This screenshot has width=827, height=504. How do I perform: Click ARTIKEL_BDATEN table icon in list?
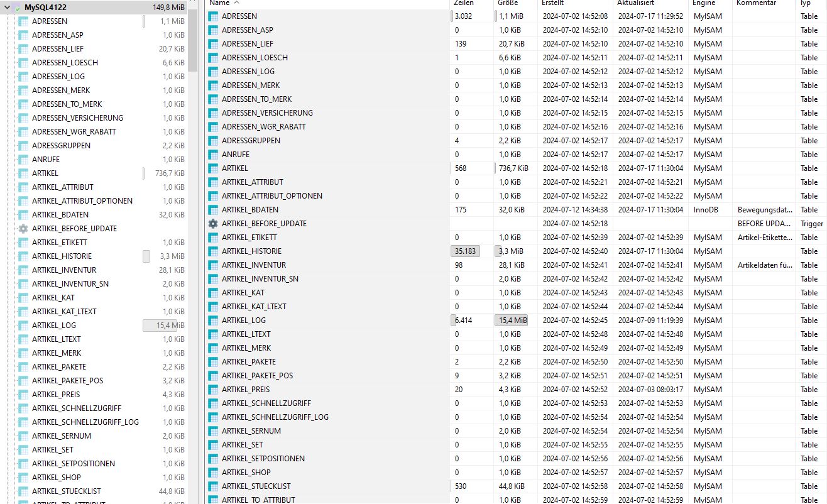[x=213, y=210]
